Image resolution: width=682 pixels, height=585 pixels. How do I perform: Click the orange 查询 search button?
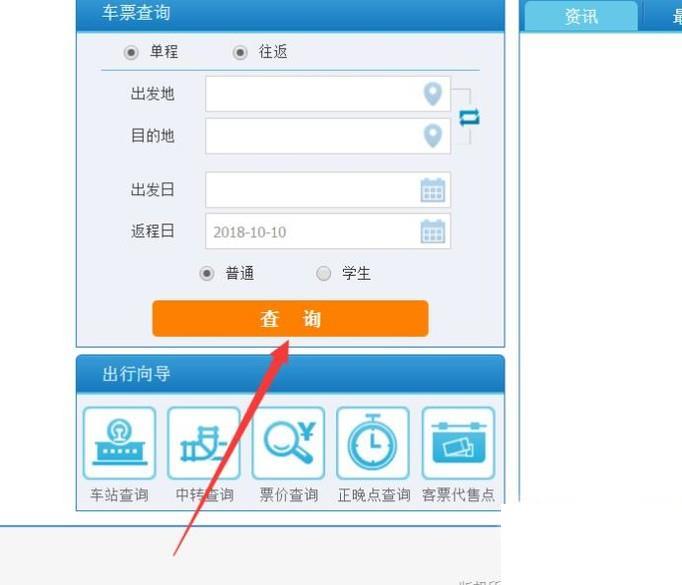[290, 318]
